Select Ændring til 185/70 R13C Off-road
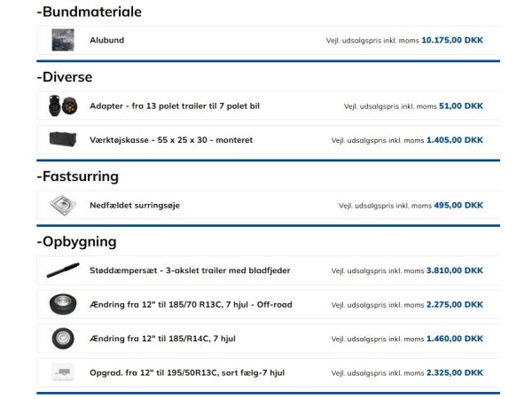Viewport: 532px width, 399px height. [x=191, y=304]
